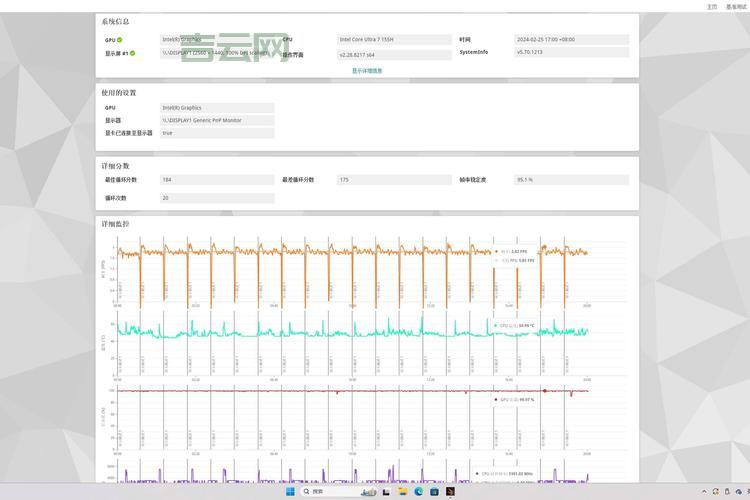The height and width of the screenshot is (500, 750).
Task: Open the Windows Start menu
Action: pos(292,492)
